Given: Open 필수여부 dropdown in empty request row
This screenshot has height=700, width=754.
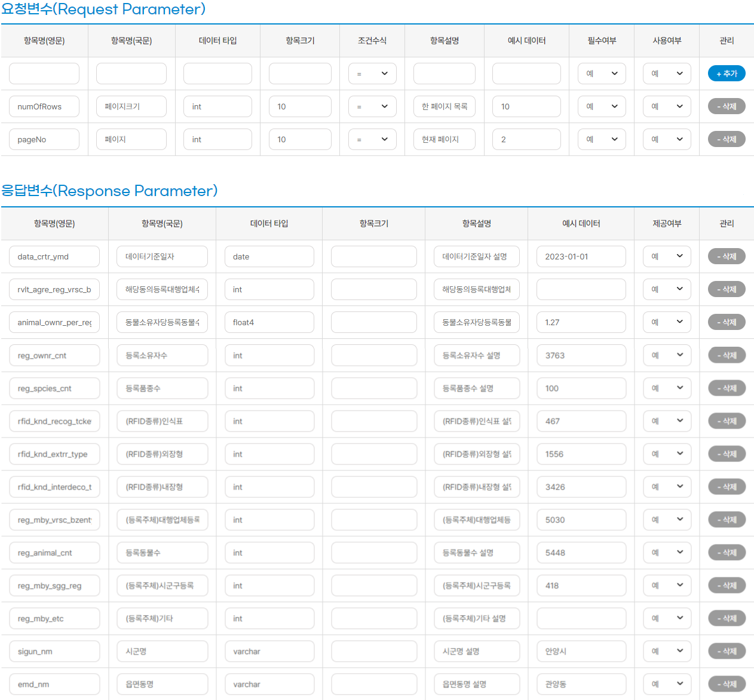Looking at the screenshot, I should click(602, 74).
